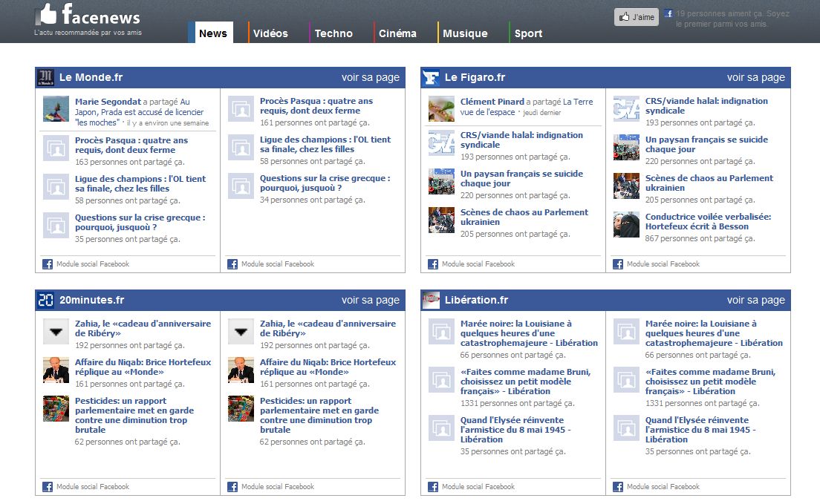Click placeholder icon beside Procès Pasqua 161 shares
This screenshot has height=504, width=820.
tap(241, 109)
